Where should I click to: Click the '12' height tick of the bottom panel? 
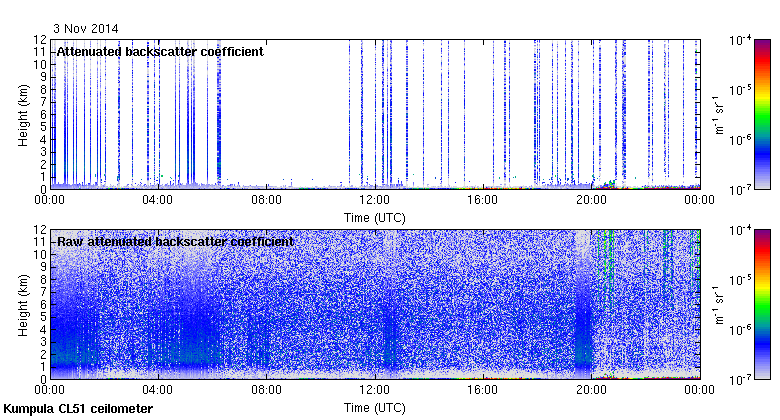point(40,230)
